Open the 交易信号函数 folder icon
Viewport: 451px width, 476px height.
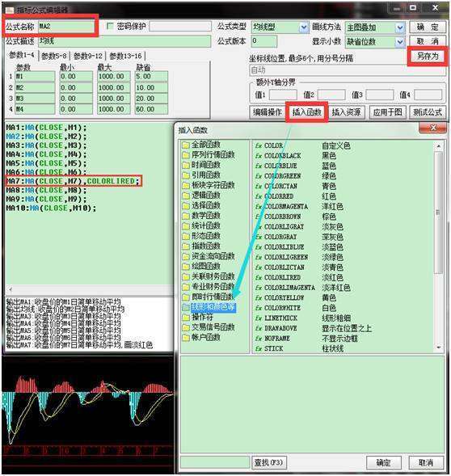pyautogui.click(x=186, y=327)
